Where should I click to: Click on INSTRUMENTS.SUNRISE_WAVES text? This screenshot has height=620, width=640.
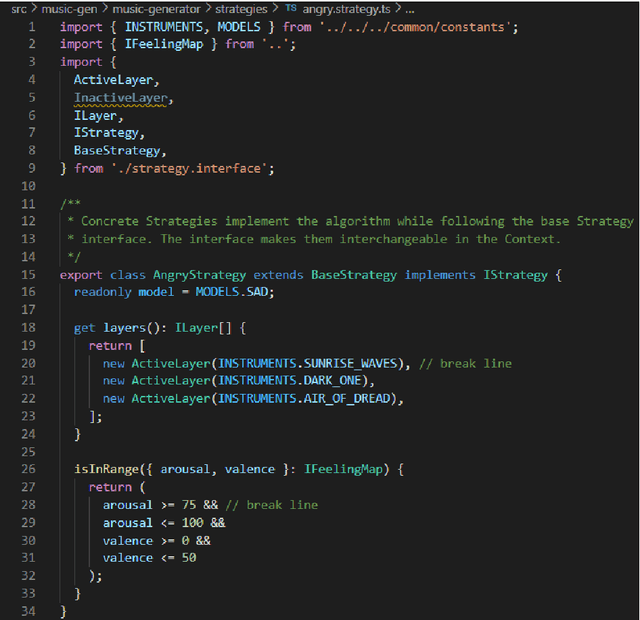click(x=312, y=363)
